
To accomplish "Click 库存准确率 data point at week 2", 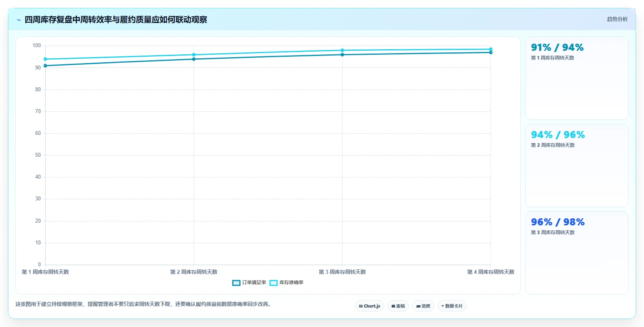I will pyautogui.click(x=194, y=55).
